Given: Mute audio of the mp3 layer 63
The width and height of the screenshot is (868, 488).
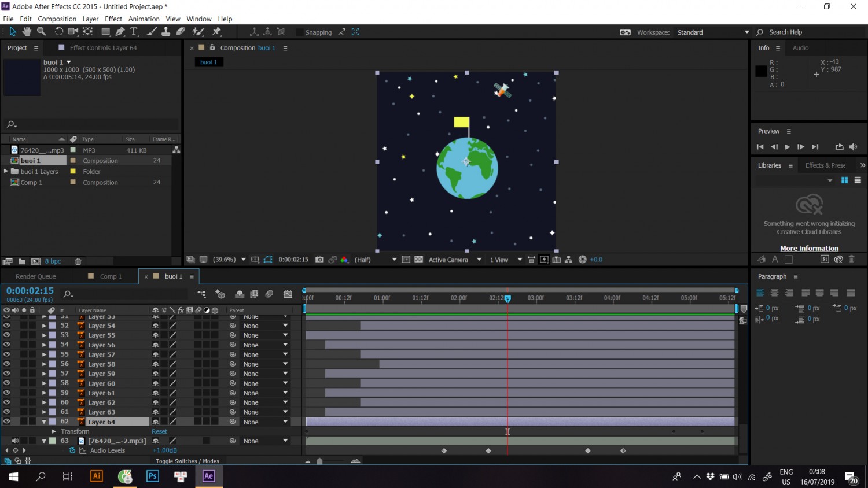Looking at the screenshot, I should 16,441.
